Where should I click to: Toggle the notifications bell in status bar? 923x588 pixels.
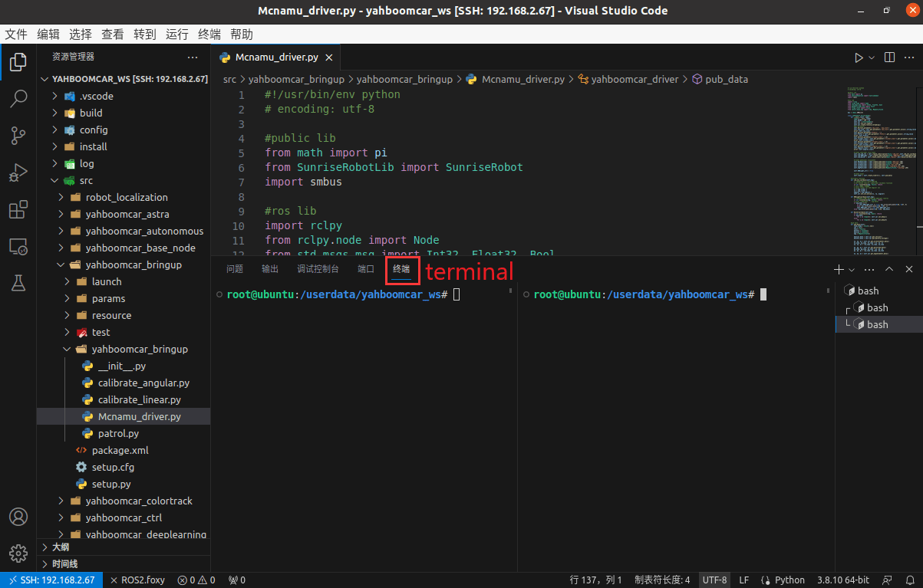908,580
